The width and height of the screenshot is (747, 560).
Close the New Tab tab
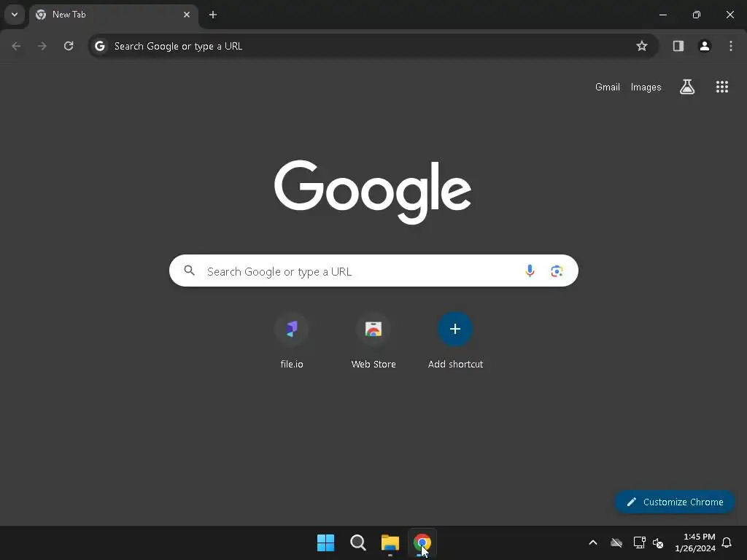coord(187,15)
